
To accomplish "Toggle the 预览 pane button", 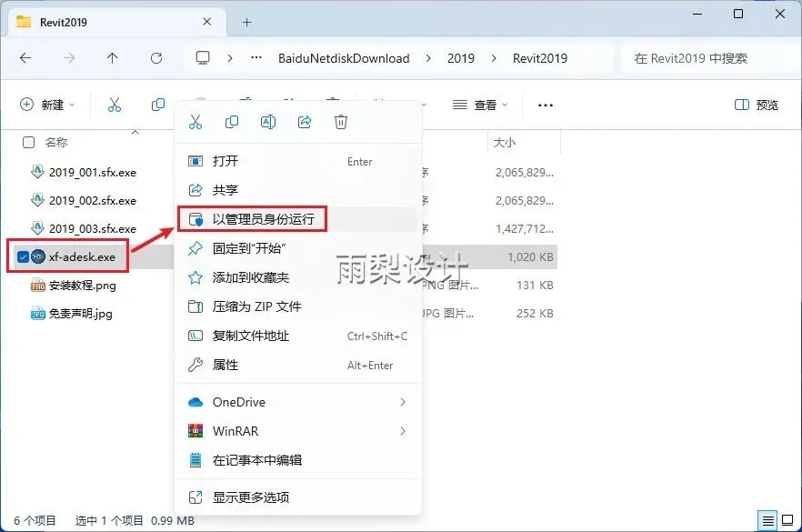I will point(756,105).
